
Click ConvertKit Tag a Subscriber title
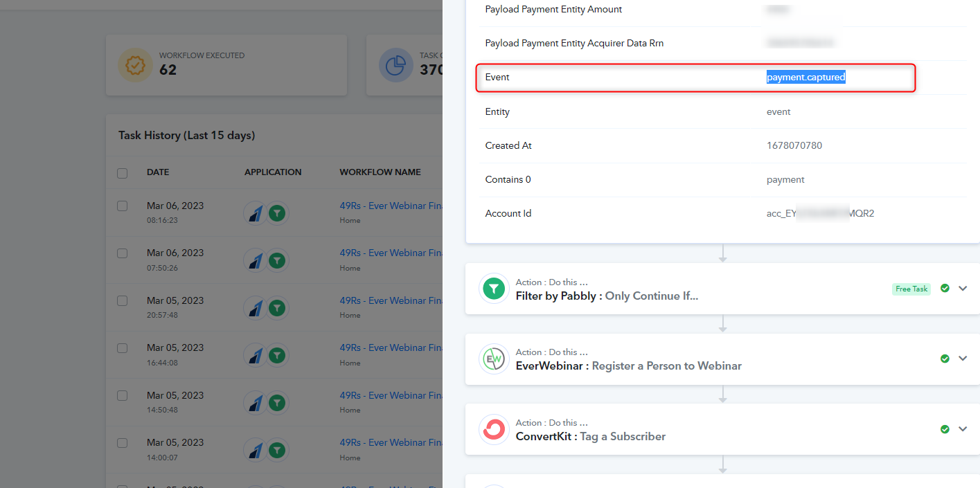(x=591, y=437)
